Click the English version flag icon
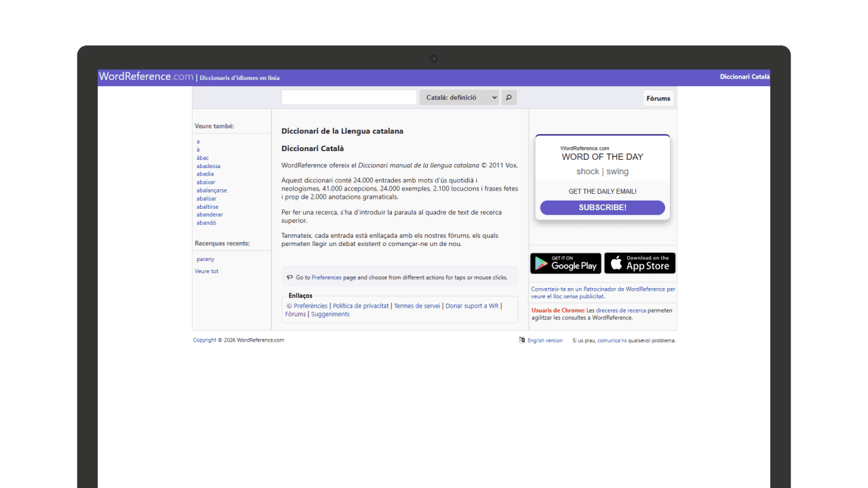This screenshot has width=868, height=488. pos(521,340)
